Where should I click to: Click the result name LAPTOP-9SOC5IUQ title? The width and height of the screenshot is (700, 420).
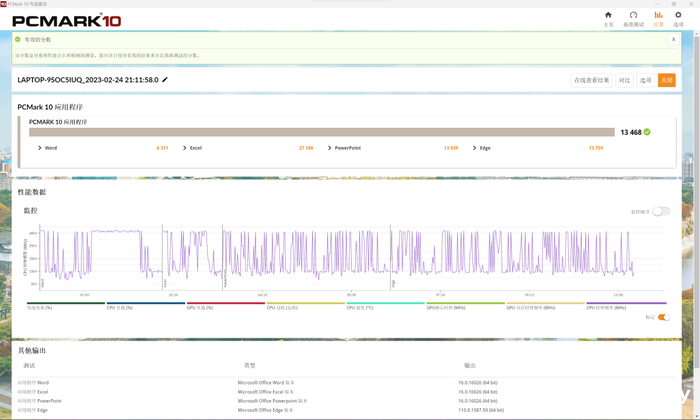click(x=88, y=80)
